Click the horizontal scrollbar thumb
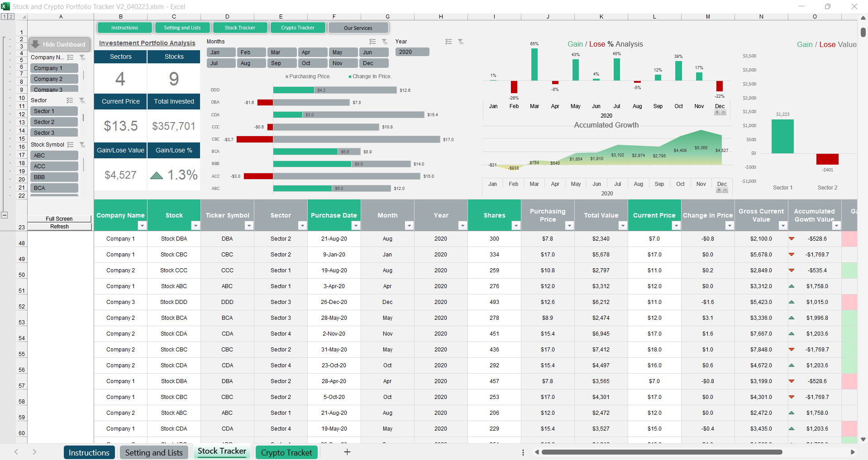This screenshot has height=460, width=868. point(662,452)
